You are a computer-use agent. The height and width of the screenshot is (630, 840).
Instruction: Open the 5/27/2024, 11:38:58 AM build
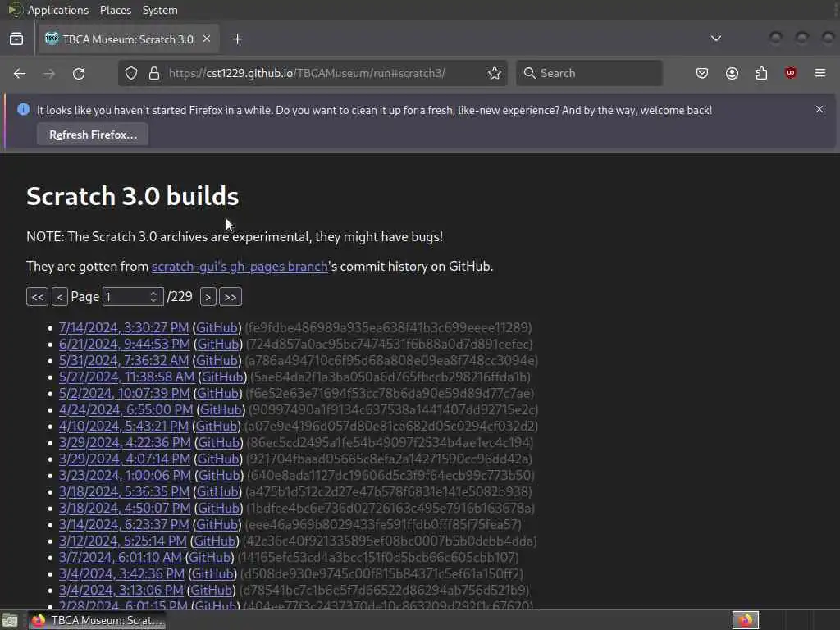pyautogui.click(x=126, y=377)
